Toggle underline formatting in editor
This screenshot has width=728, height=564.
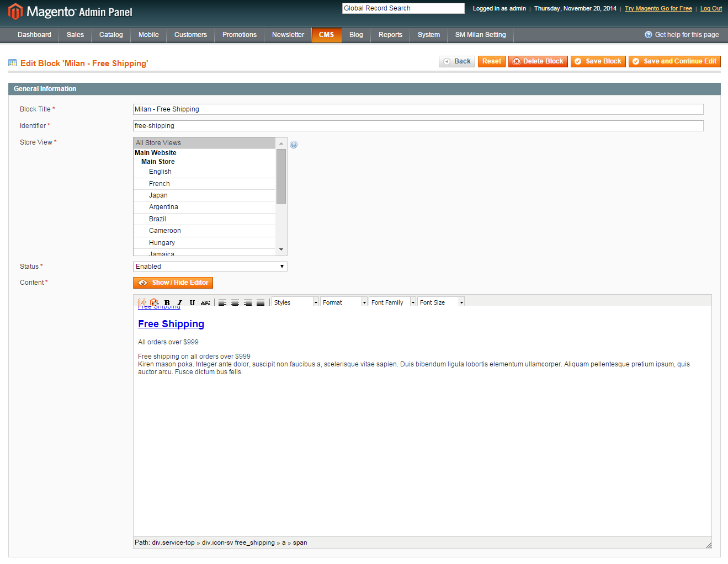192,302
